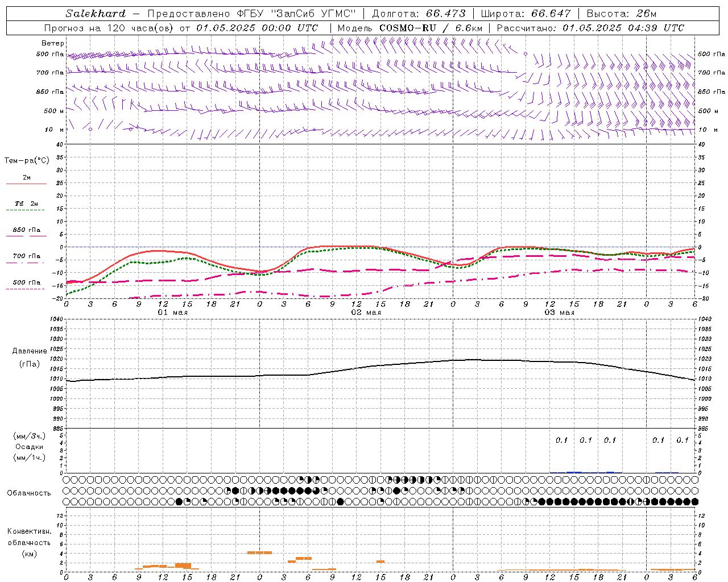
Task: Select the Тем-ра(°C) panel label
Action: click(27, 161)
